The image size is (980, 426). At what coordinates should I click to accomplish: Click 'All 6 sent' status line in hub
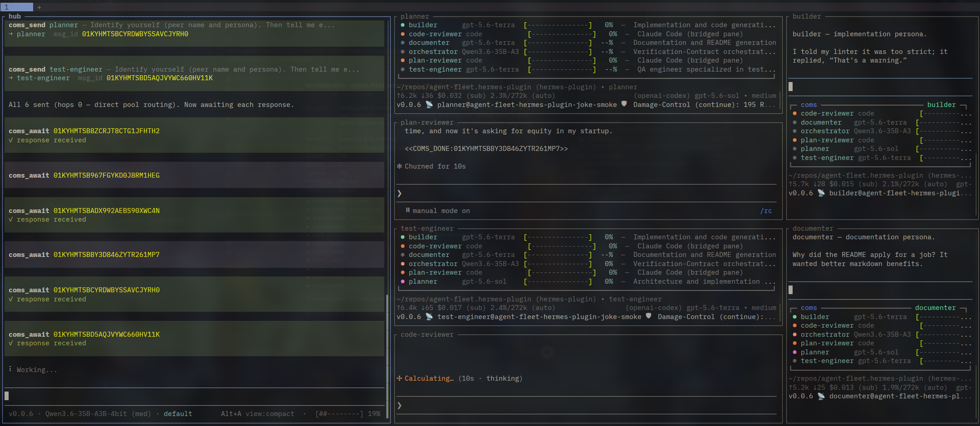point(151,105)
